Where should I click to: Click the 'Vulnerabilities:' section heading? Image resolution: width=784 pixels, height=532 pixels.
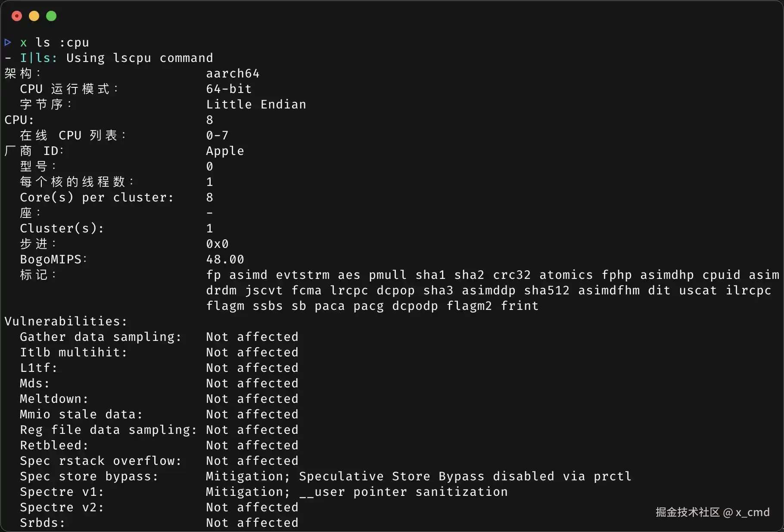click(x=66, y=322)
